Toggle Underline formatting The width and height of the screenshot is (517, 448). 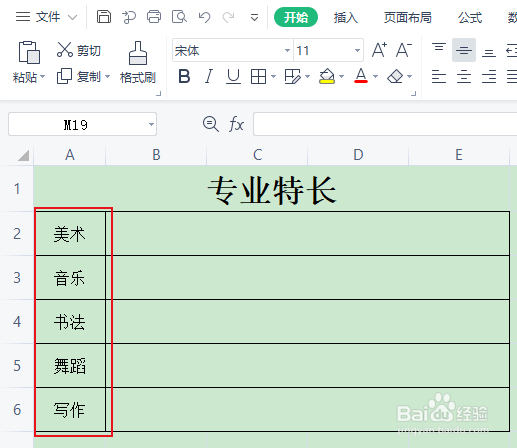233,76
